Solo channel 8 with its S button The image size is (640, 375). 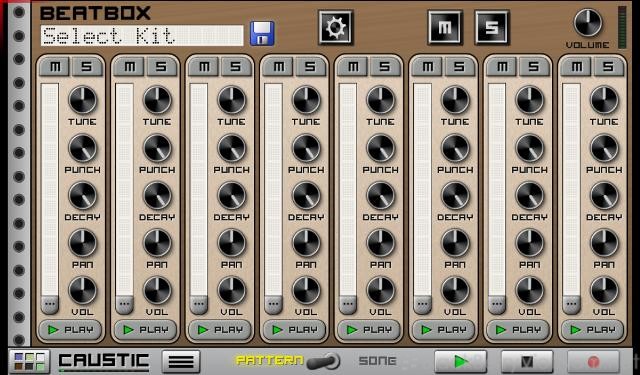coord(608,67)
